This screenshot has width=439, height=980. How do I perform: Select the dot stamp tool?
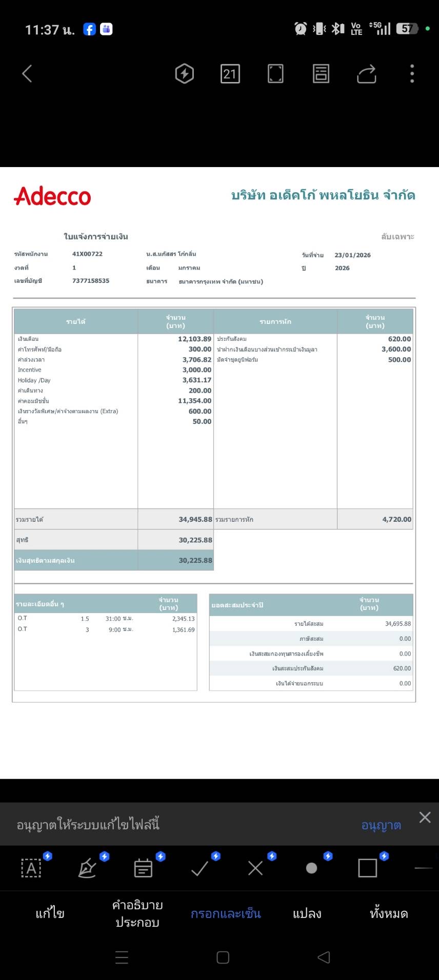point(311,868)
